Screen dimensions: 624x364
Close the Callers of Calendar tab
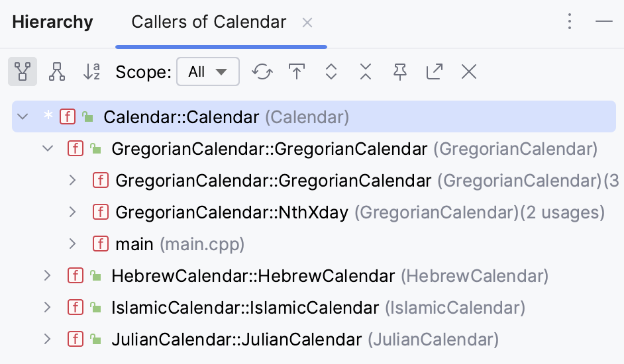click(307, 23)
